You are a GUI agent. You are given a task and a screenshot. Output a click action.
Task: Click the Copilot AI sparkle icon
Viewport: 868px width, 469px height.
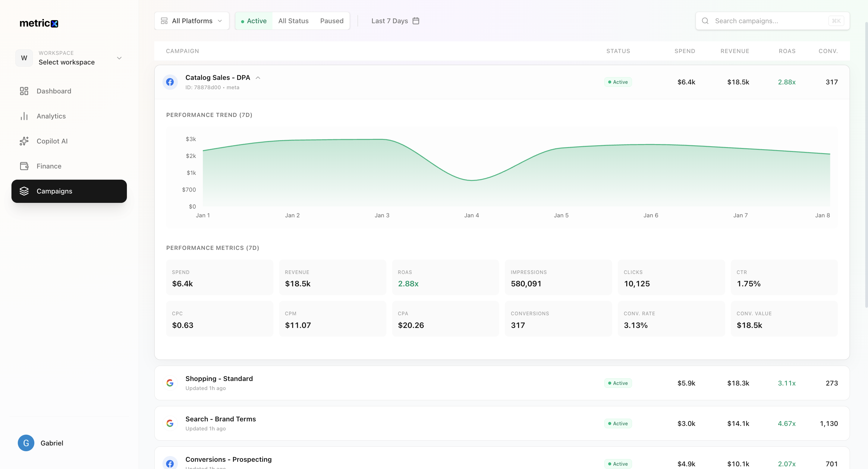pos(24,141)
